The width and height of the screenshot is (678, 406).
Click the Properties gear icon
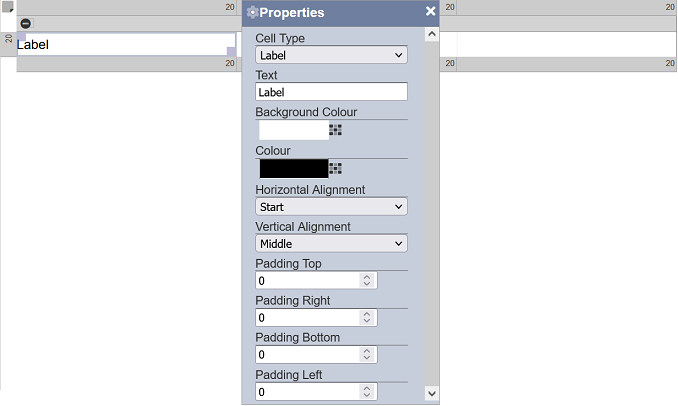tap(253, 12)
